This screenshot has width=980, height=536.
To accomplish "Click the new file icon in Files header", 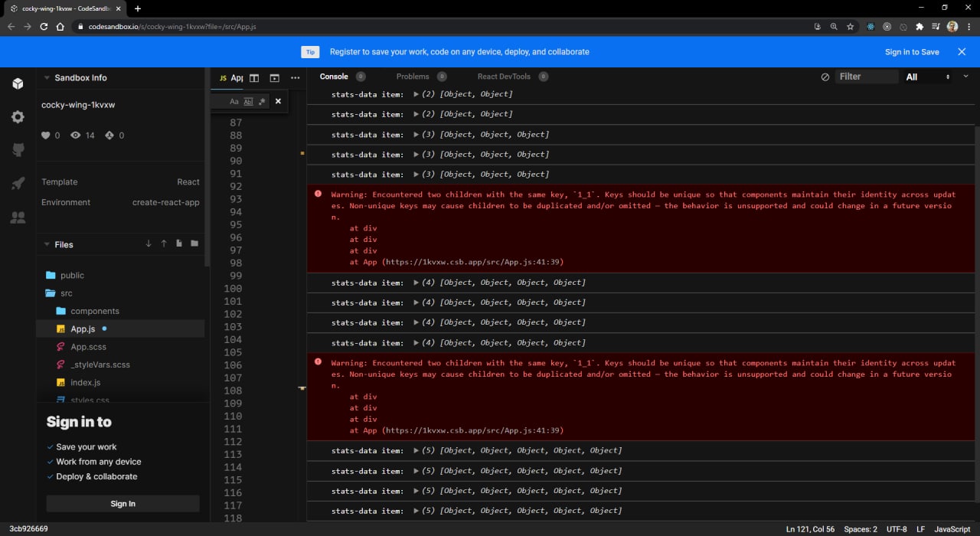I will pos(179,243).
